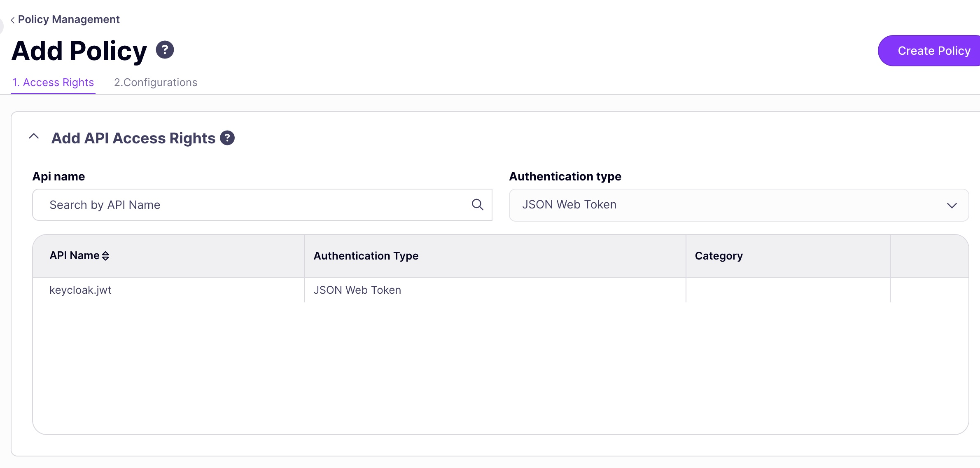Open the Authentication type dropdown
The image size is (980, 468).
[952, 205]
